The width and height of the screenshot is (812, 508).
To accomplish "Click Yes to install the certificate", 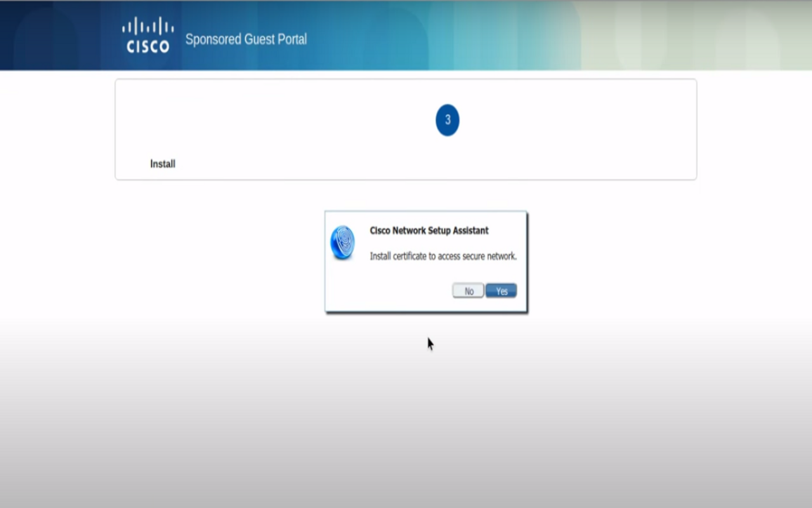I will point(501,291).
